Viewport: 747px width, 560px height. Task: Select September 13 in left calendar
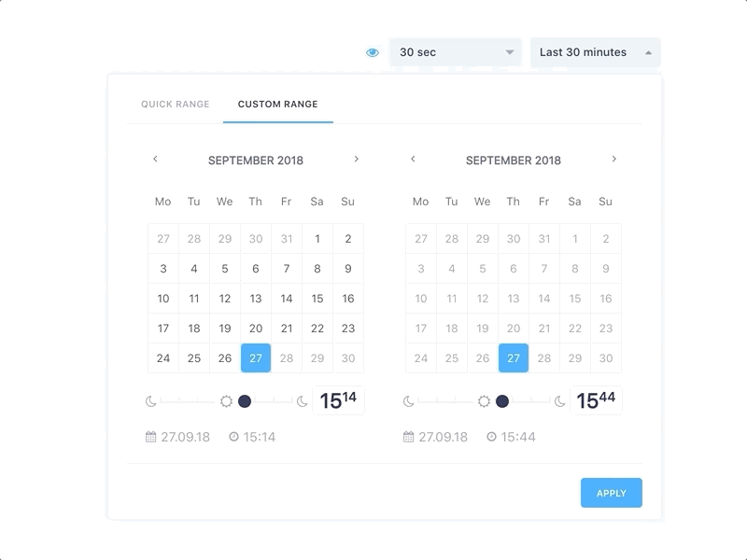point(256,299)
